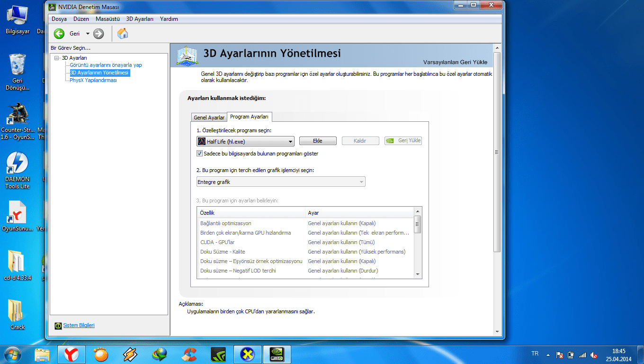Click the main panel scrollbar down arrow
644x364 pixels.
coord(497,331)
